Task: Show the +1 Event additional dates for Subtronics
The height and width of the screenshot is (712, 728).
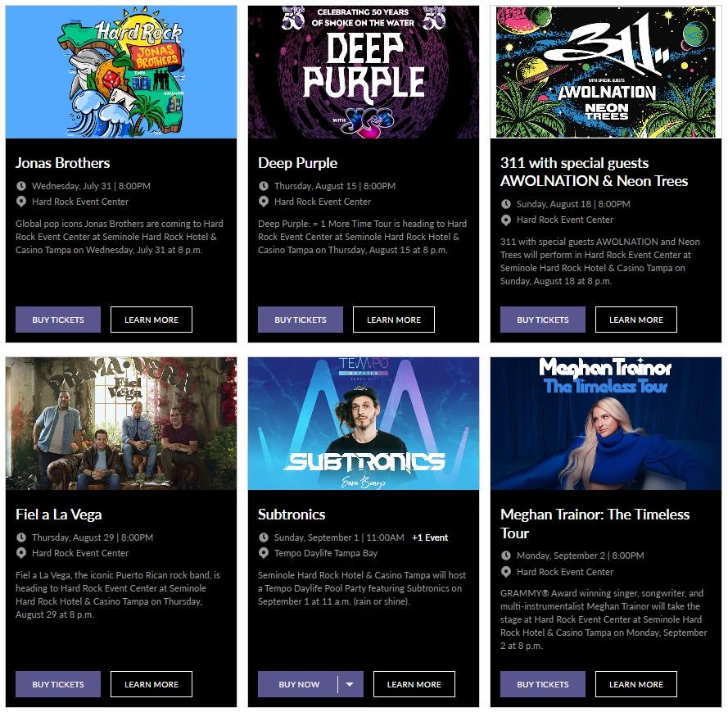Action: point(430,537)
